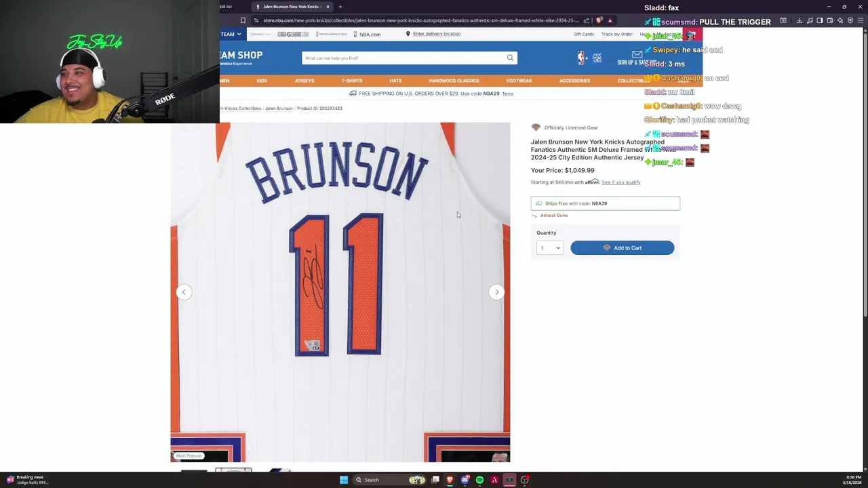The width and height of the screenshot is (868, 488).
Task: Show the previous product image arrow
Action: tap(184, 292)
